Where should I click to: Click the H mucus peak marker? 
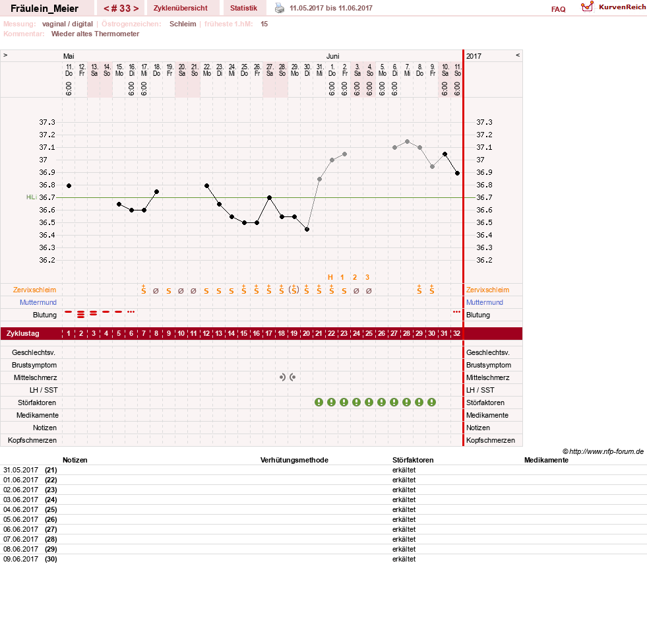pos(330,277)
